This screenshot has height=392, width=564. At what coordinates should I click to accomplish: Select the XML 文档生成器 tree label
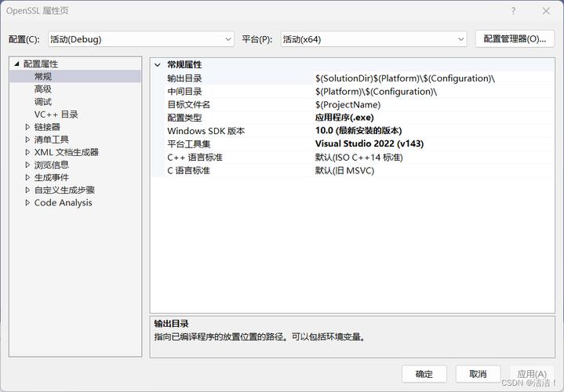point(67,152)
